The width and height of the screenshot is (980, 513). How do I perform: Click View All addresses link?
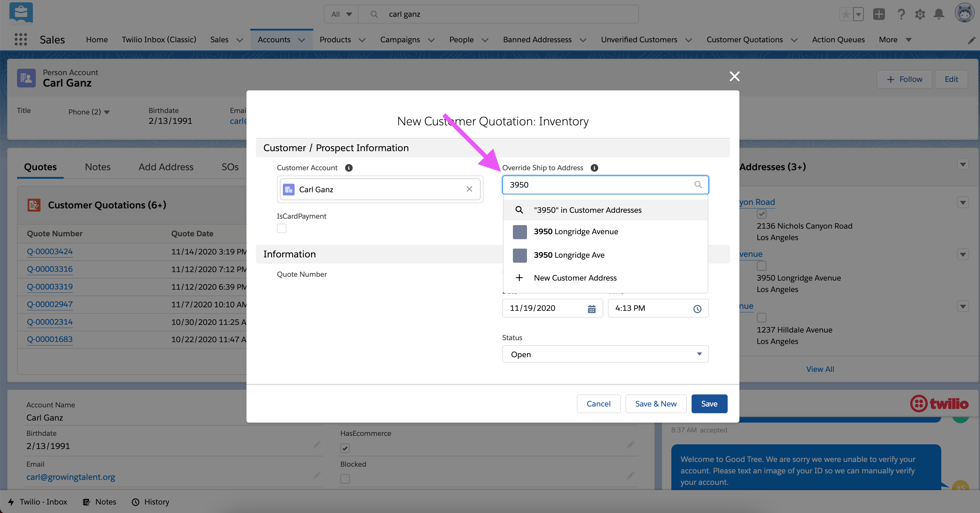[x=820, y=369]
